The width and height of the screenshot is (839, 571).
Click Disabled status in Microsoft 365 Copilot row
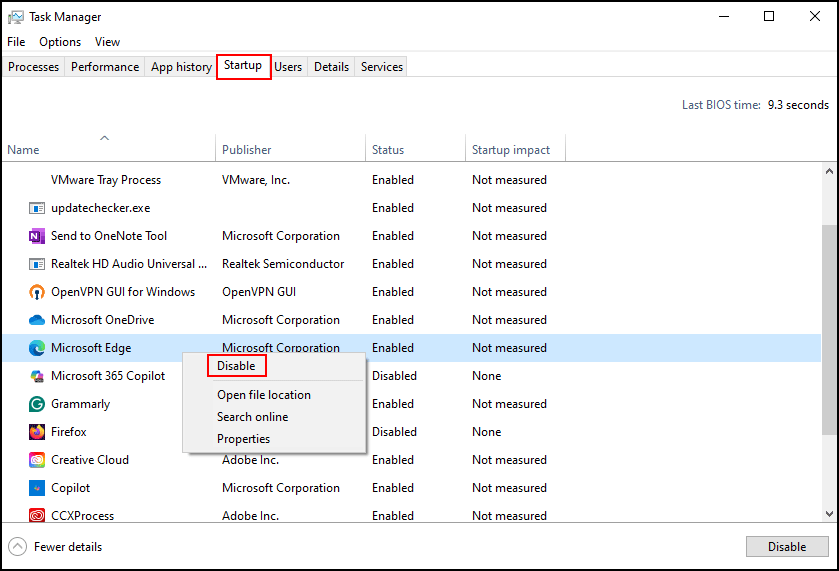tap(394, 376)
